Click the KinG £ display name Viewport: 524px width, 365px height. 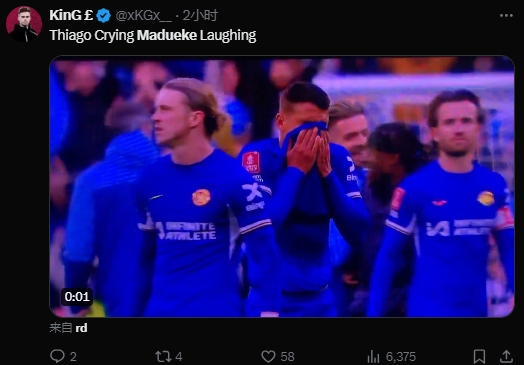point(71,15)
